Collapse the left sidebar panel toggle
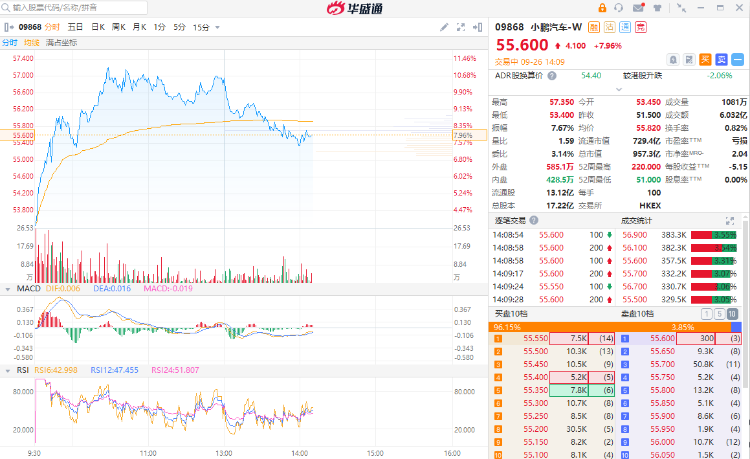Screen dimensions: 750x459 coord(6,26)
